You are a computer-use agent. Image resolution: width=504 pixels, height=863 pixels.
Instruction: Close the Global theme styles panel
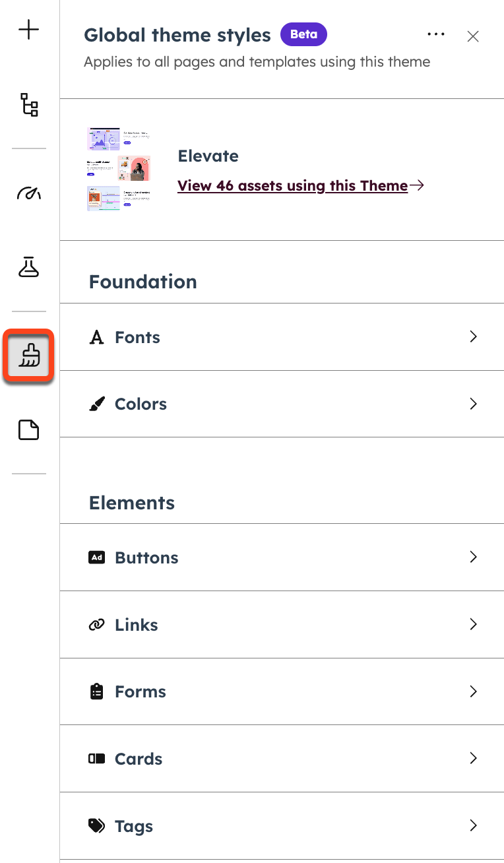tap(473, 36)
